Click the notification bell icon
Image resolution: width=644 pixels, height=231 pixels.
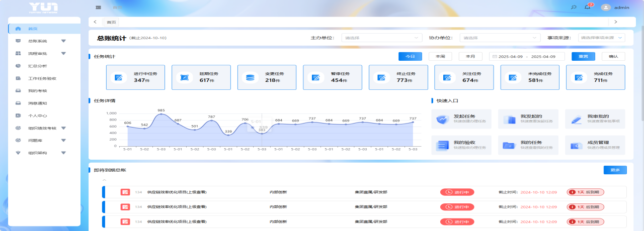tap(587, 7)
